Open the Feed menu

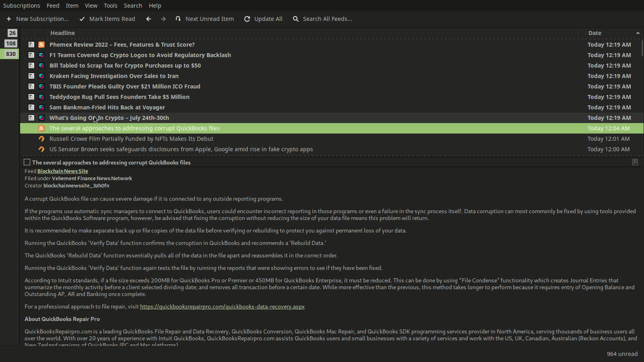[x=53, y=6]
